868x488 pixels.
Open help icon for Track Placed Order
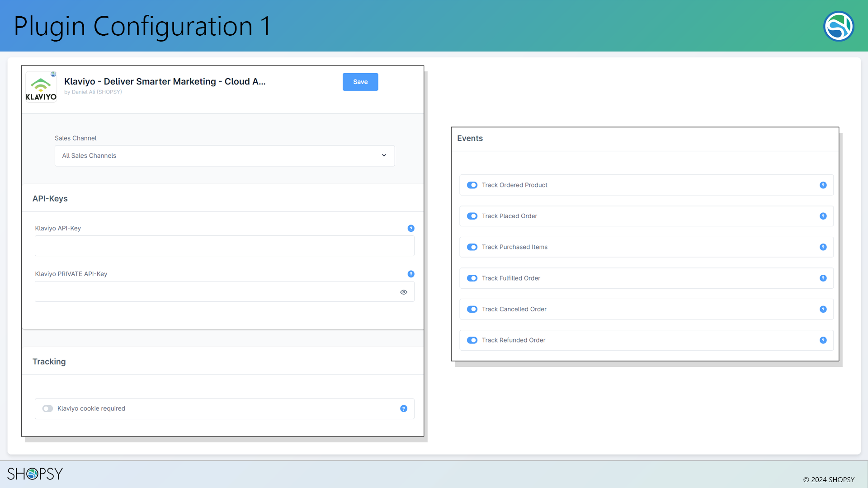coord(823,216)
